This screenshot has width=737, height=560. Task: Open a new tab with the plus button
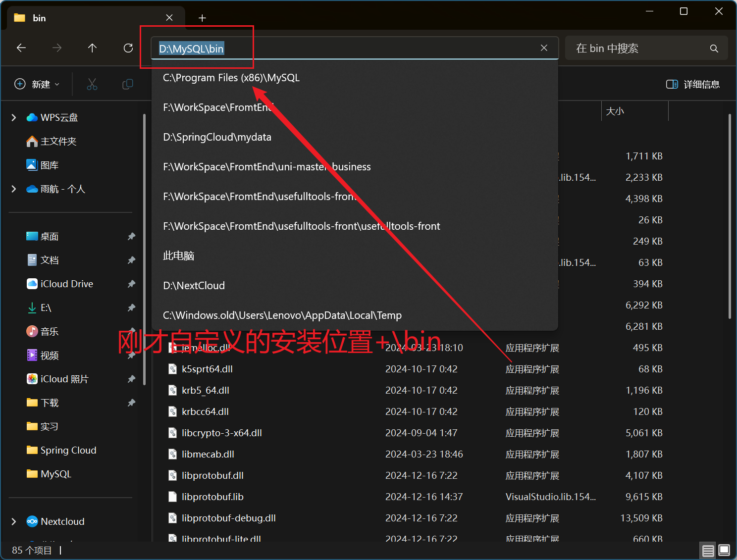[202, 17]
